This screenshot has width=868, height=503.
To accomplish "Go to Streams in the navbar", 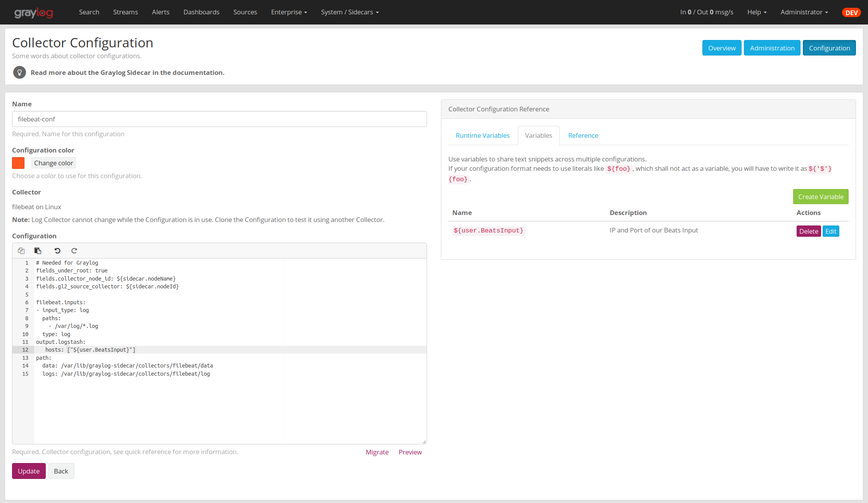I will (125, 12).
